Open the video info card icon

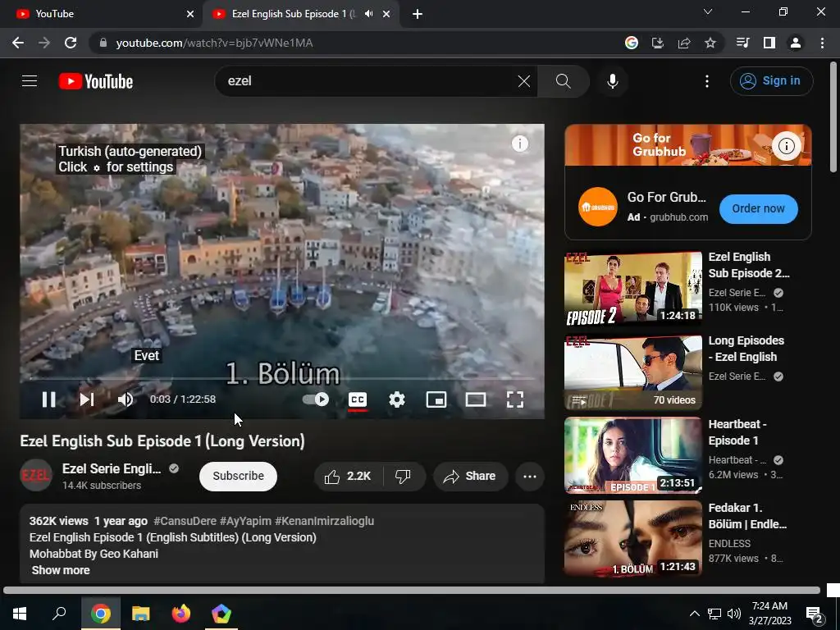(x=519, y=144)
